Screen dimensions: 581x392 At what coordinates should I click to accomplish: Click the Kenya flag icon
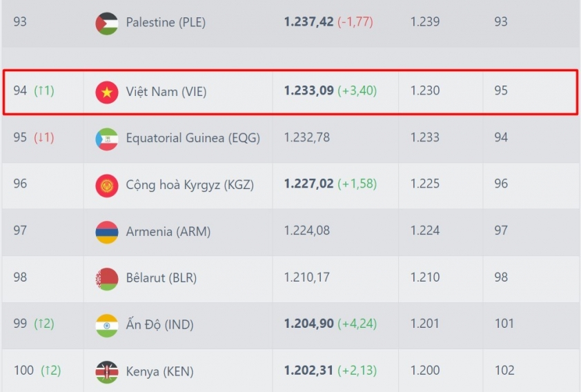click(x=107, y=373)
